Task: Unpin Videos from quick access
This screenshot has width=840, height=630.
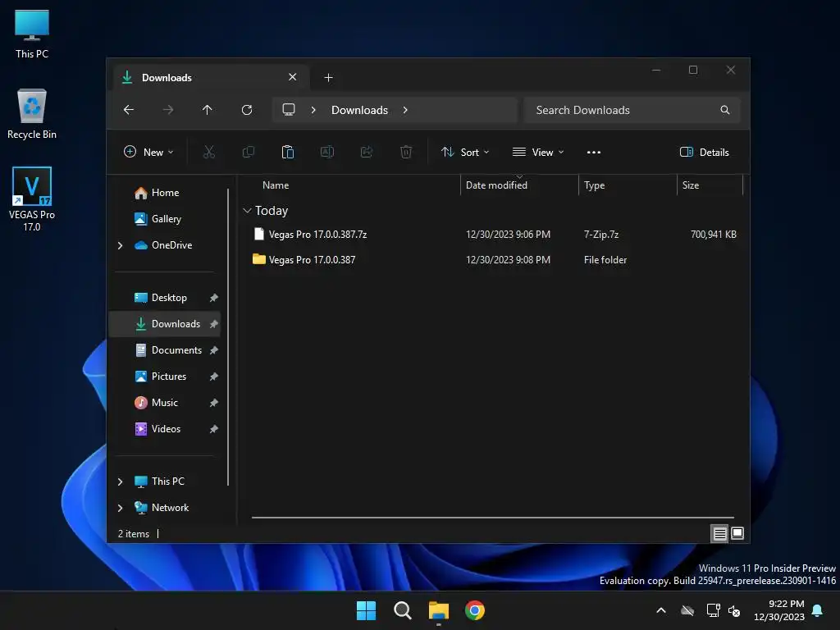Action: pos(214,429)
